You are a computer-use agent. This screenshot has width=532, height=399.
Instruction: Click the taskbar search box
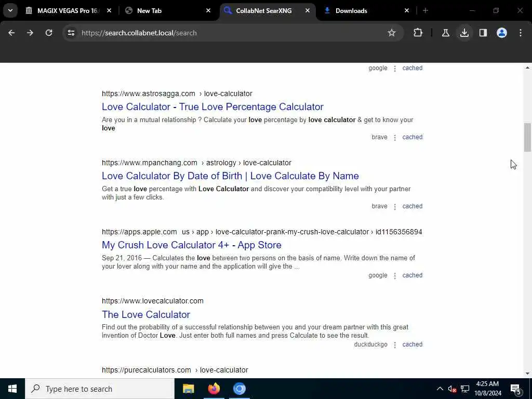[x=100, y=389]
